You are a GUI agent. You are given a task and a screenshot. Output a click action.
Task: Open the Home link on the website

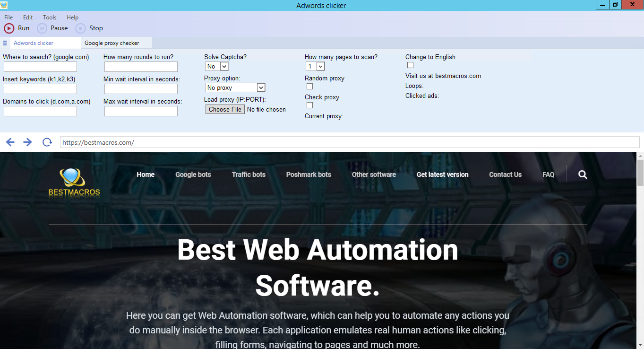point(146,174)
